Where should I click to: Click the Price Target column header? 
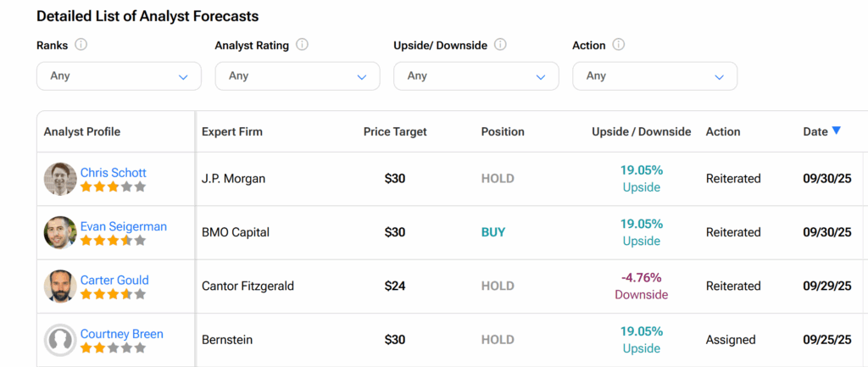395,131
